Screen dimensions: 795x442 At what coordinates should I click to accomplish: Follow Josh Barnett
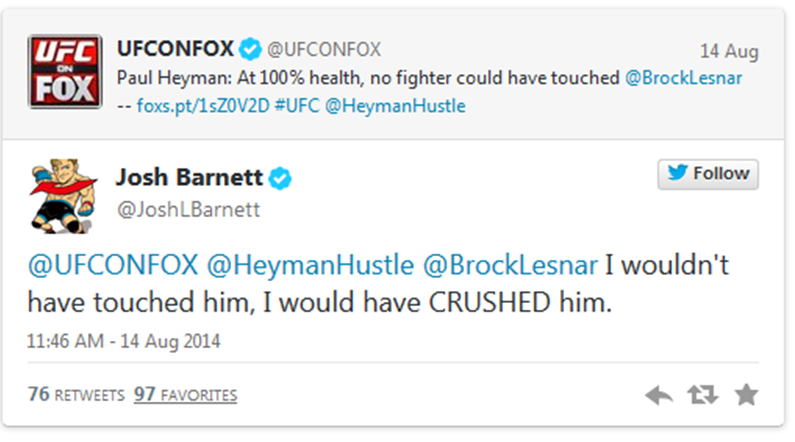click(708, 173)
